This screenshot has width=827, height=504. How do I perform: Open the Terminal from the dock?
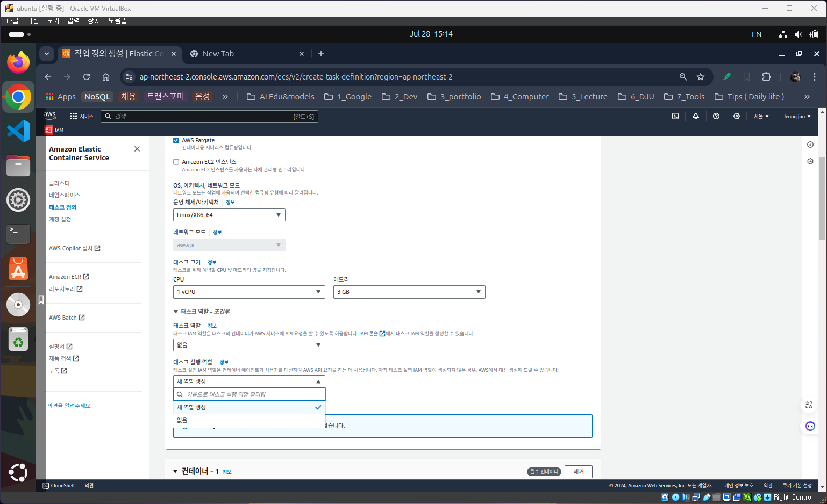pos(18,234)
